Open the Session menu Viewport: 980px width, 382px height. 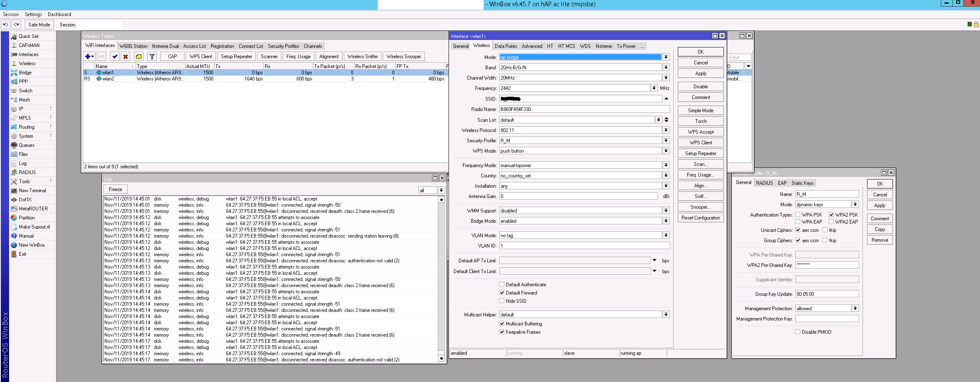pyautogui.click(x=10, y=14)
